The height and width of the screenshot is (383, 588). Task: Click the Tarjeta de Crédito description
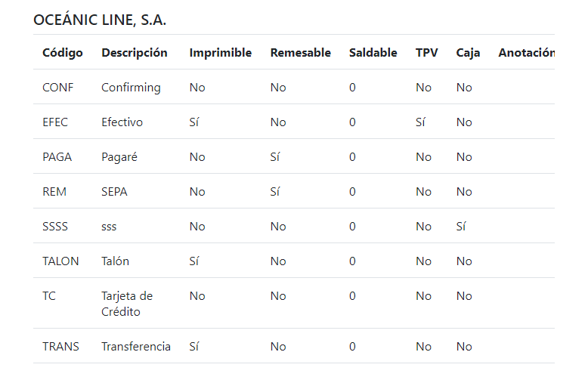click(x=127, y=304)
